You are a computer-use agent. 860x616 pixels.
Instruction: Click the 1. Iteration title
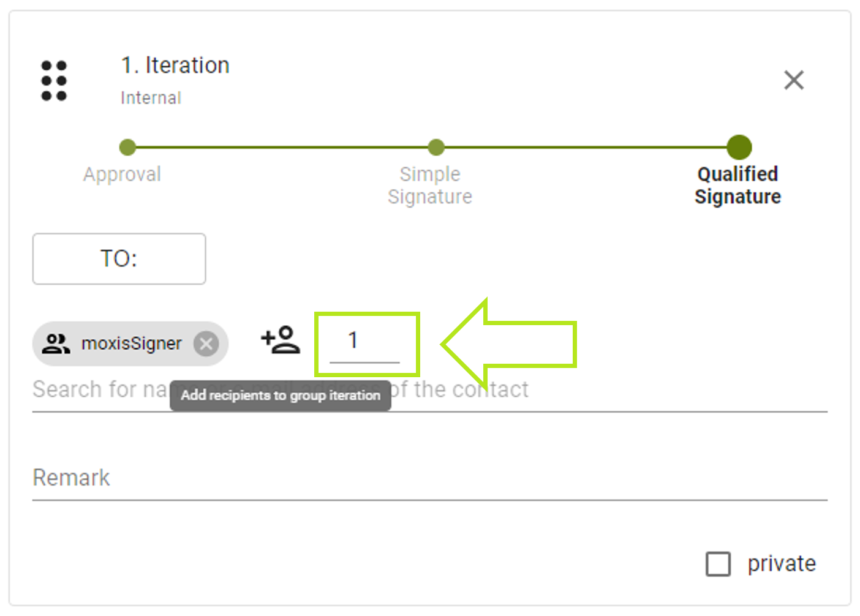[175, 66]
